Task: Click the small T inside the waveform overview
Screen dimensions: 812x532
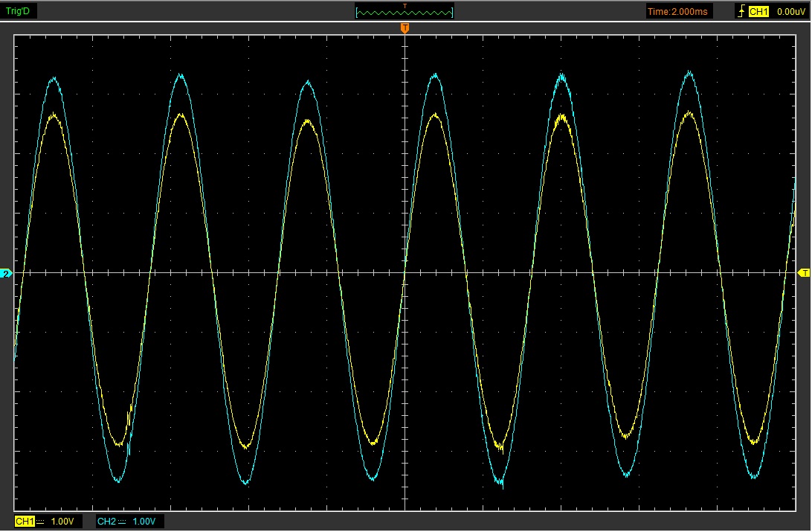Action: pyautogui.click(x=405, y=6)
